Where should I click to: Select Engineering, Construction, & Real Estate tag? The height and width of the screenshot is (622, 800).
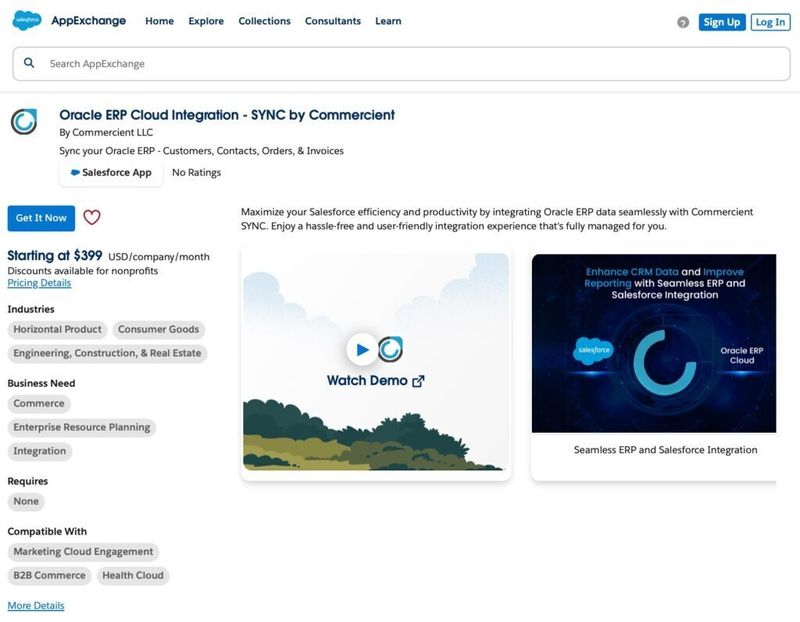[x=107, y=354]
